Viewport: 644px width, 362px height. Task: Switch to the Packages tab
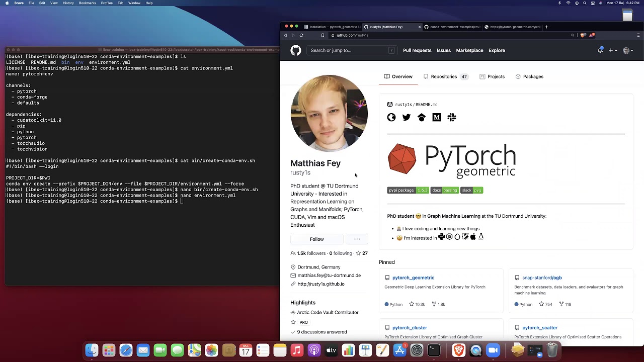tap(529, 76)
